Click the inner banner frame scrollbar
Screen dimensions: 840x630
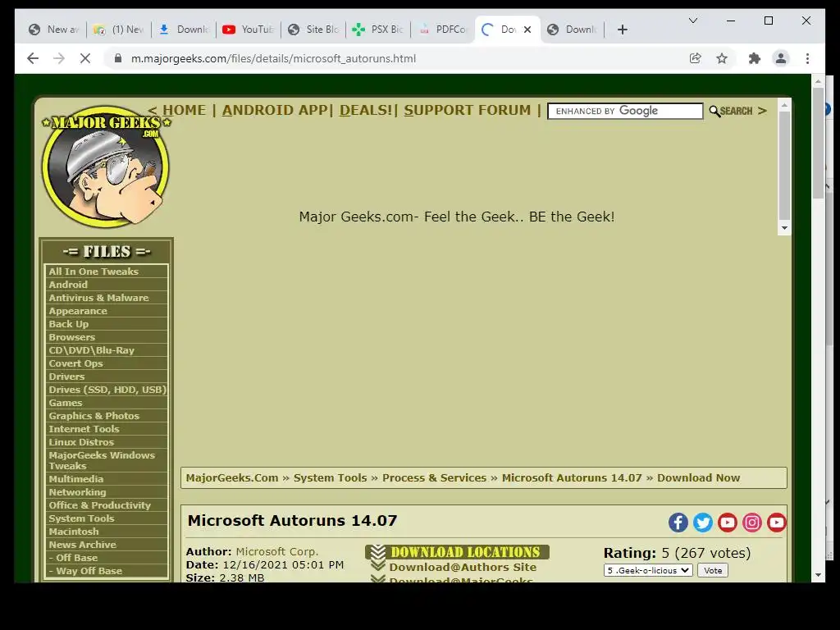coord(784,167)
